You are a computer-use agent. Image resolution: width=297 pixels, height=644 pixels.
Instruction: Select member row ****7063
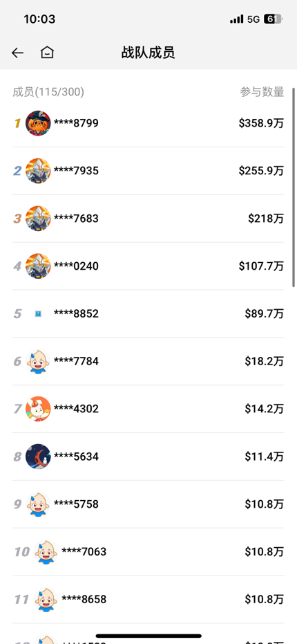pos(148,551)
